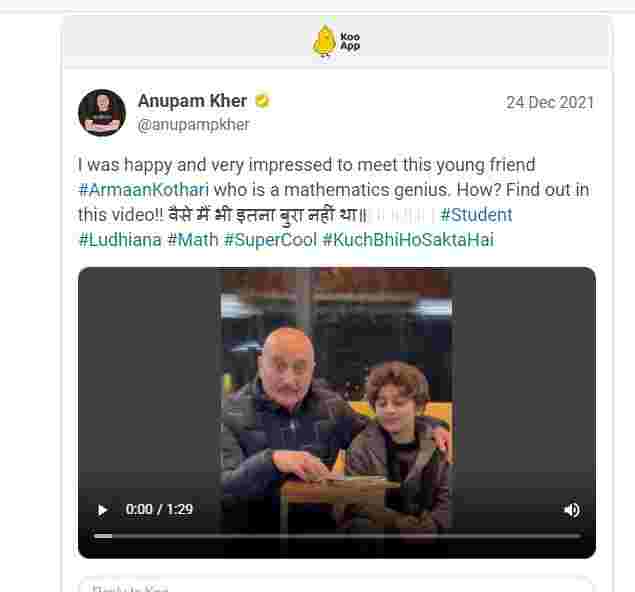635x592 pixels.
Task: Open the #Ludhiana hashtag
Action: coord(120,240)
